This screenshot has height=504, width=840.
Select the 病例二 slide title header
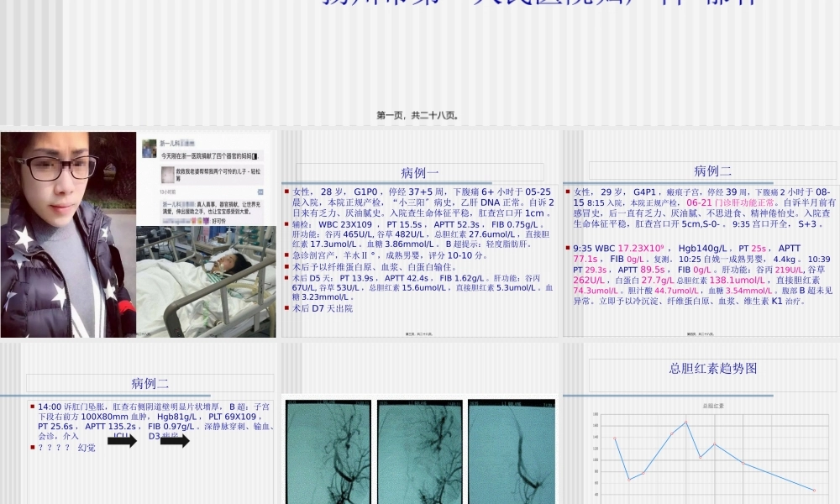(713, 172)
